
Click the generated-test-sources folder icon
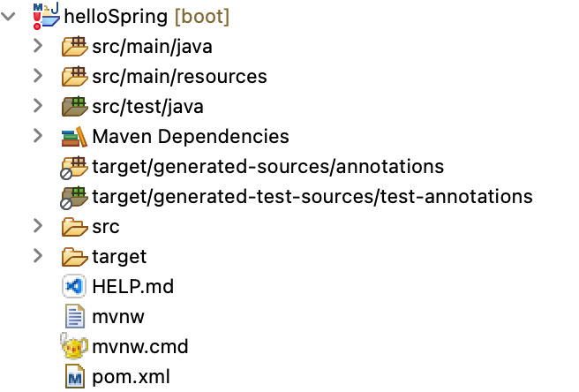[74, 197]
